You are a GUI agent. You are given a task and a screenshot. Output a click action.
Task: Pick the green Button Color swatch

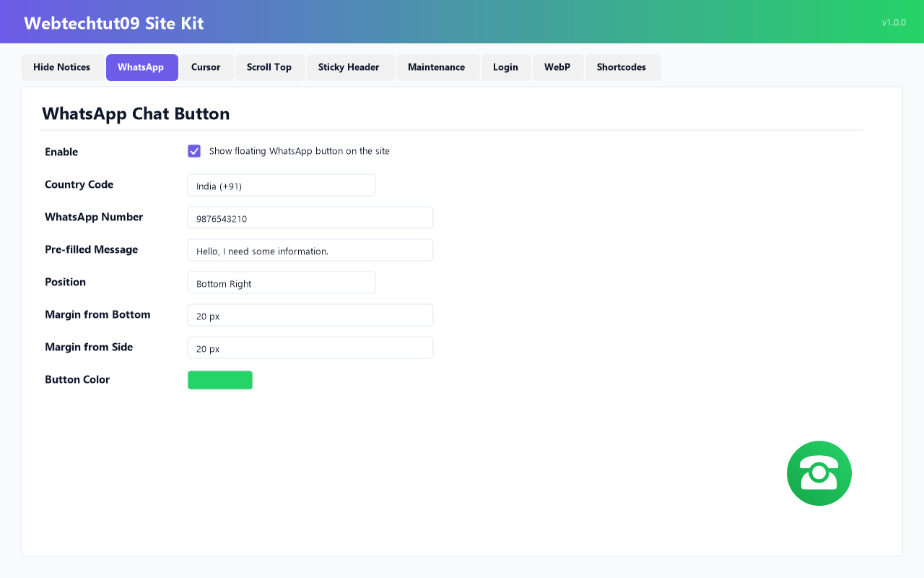[x=220, y=380]
